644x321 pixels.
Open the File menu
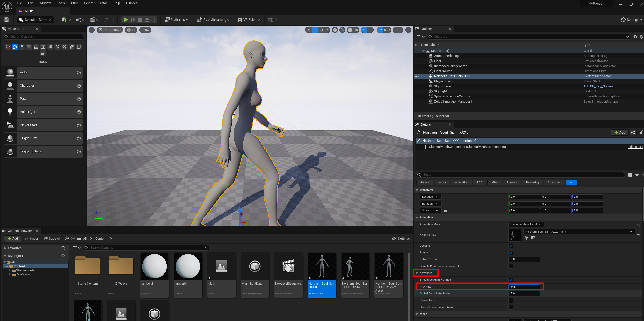pos(19,3)
